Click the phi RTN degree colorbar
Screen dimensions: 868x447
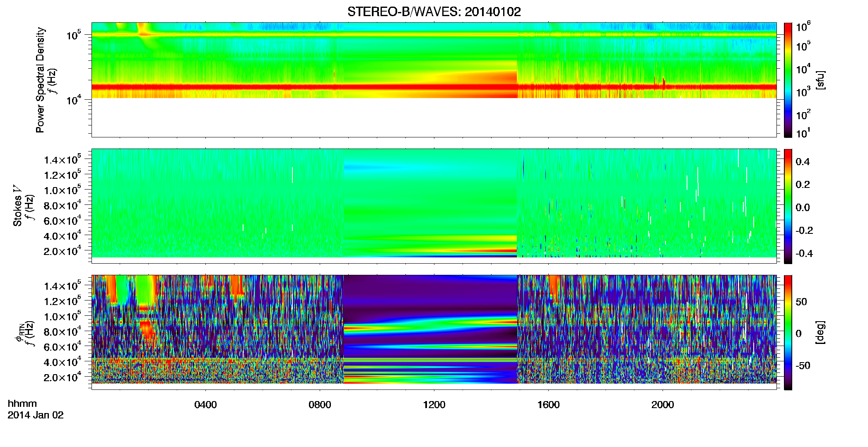tap(788, 332)
